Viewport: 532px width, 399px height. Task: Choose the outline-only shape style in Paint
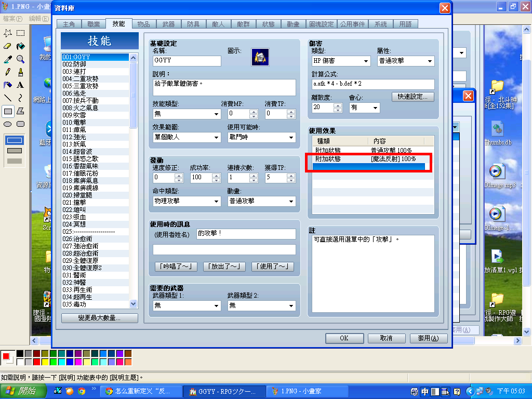click(x=14, y=140)
